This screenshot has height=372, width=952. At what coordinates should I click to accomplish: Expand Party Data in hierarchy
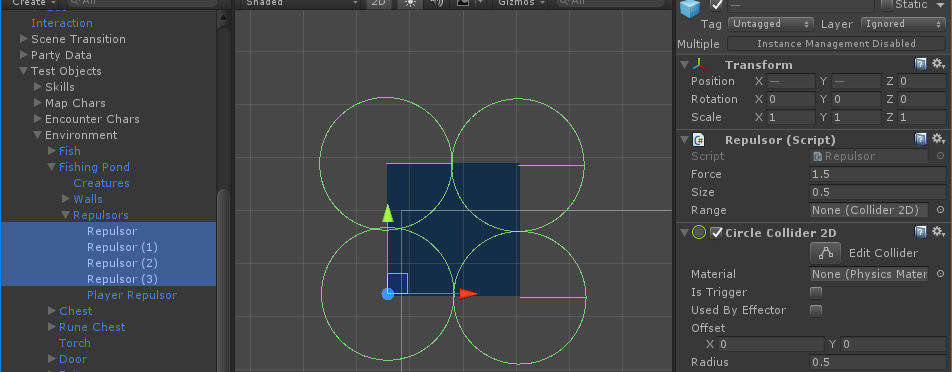pos(24,55)
